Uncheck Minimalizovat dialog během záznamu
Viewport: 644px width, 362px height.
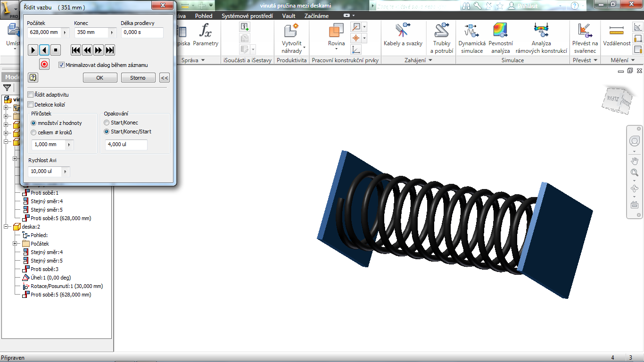62,65
